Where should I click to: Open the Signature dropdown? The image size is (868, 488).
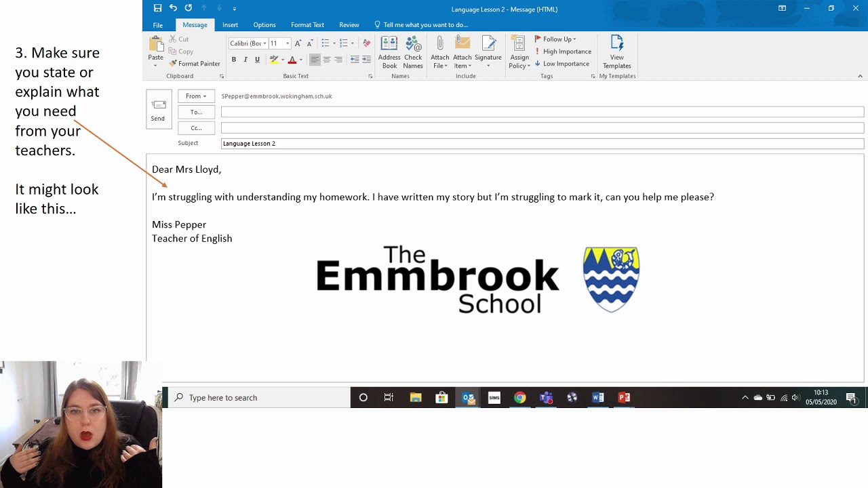pyautogui.click(x=488, y=52)
